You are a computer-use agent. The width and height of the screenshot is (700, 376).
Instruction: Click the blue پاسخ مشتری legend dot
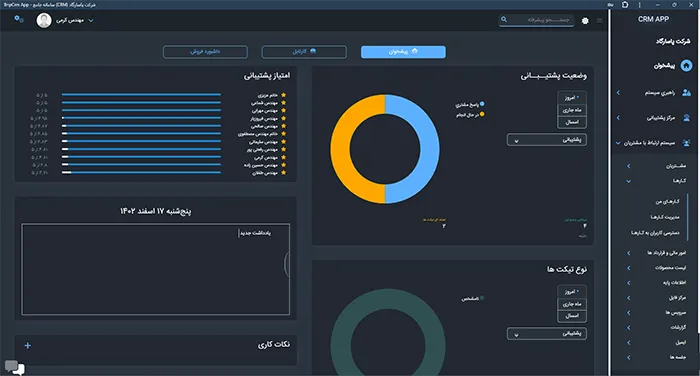[482, 104]
